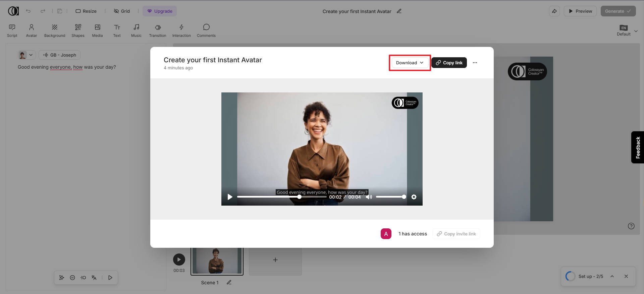This screenshot has height=294, width=644.
Task: Click the redo arrow icon
Action: tap(43, 11)
